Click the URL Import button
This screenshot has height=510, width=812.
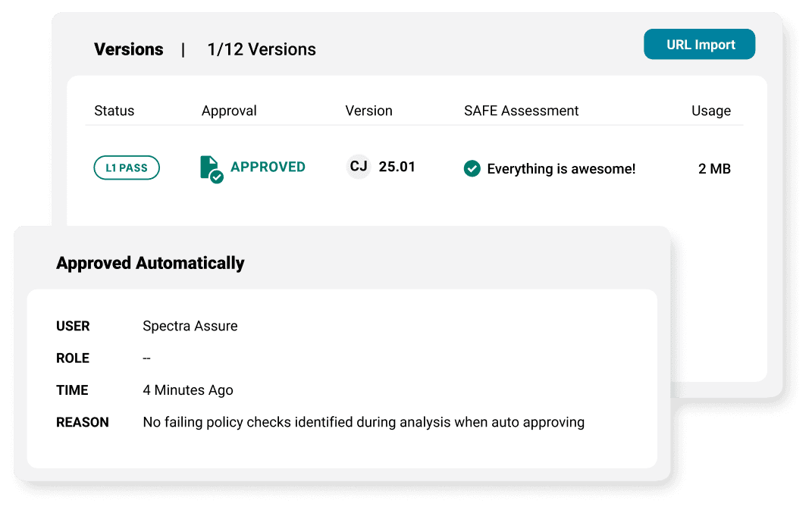click(x=699, y=44)
